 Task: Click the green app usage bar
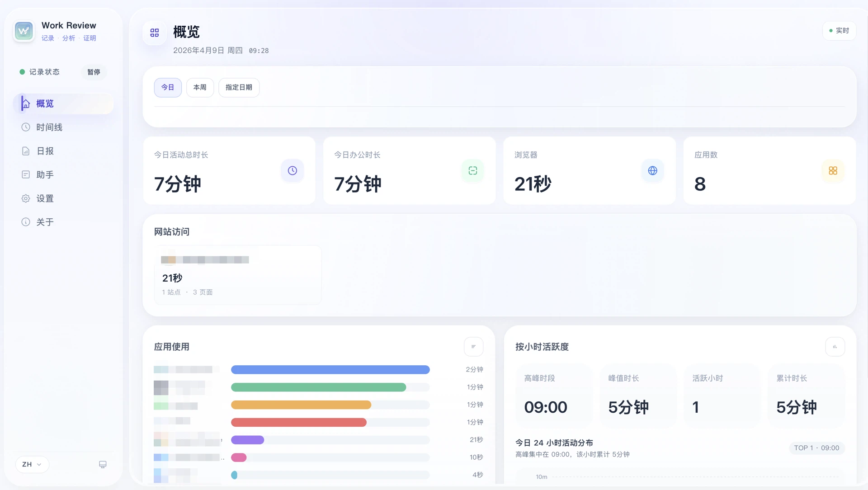[x=318, y=387]
